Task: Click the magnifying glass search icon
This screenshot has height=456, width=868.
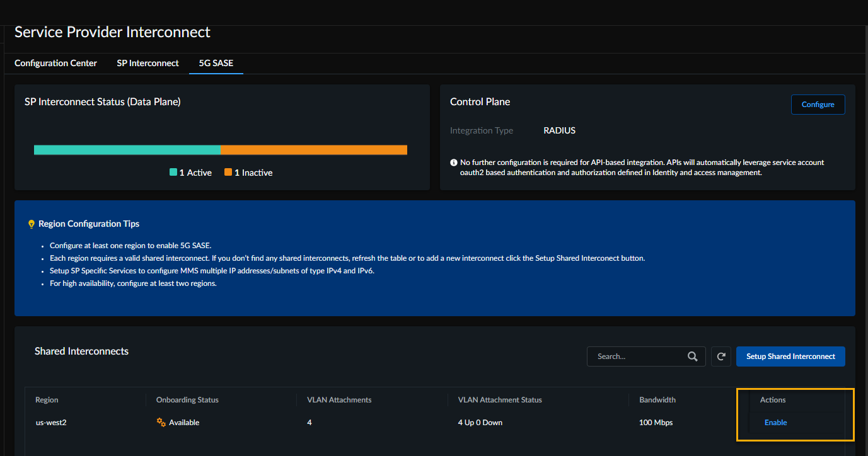Action: [692, 356]
